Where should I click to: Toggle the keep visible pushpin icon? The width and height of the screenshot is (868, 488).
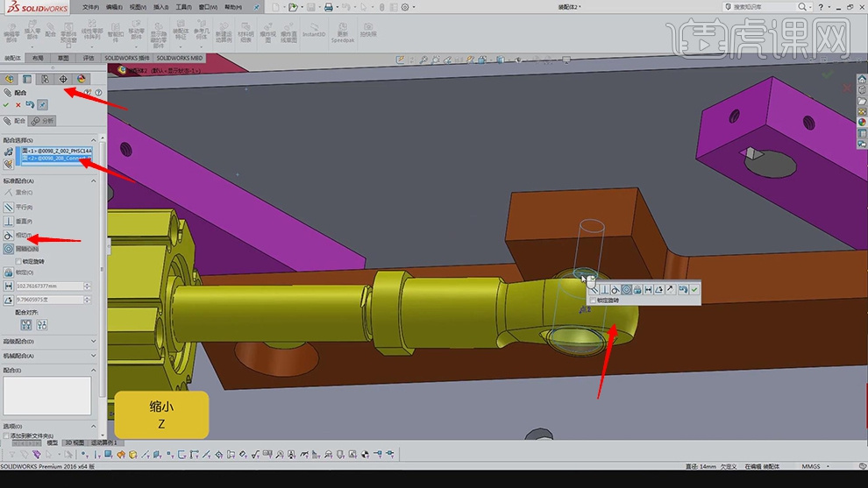click(42, 104)
